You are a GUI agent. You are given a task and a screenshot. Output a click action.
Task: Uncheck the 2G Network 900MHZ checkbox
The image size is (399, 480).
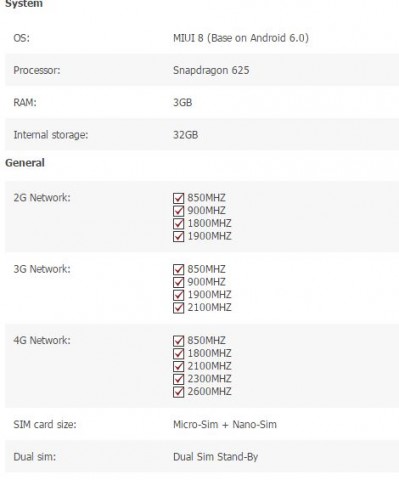point(179,211)
